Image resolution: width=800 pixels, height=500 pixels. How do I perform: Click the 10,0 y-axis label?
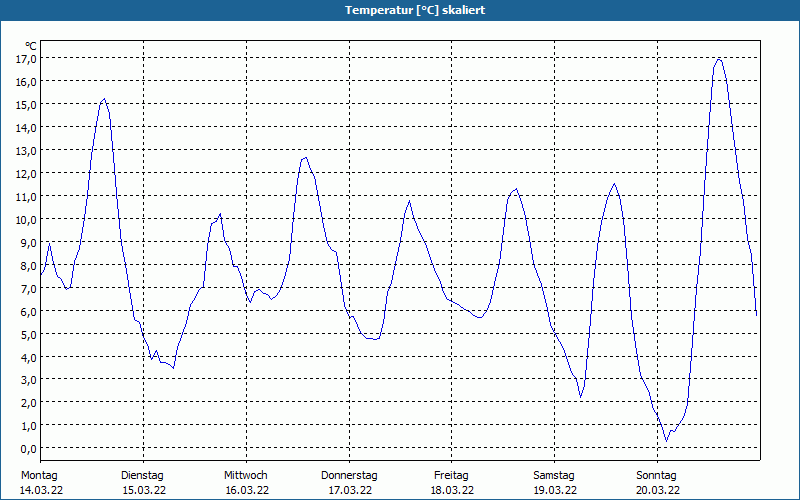(26, 219)
